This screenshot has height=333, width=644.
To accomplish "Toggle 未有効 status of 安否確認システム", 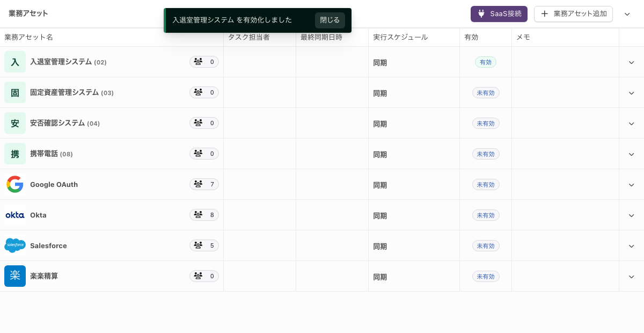I will pyautogui.click(x=486, y=124).
